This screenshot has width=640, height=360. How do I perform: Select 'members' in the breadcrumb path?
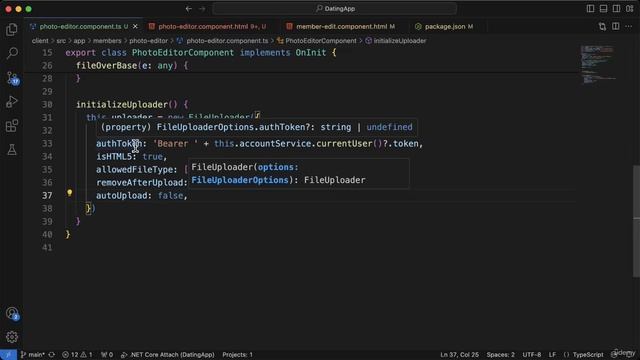[107, 41]
